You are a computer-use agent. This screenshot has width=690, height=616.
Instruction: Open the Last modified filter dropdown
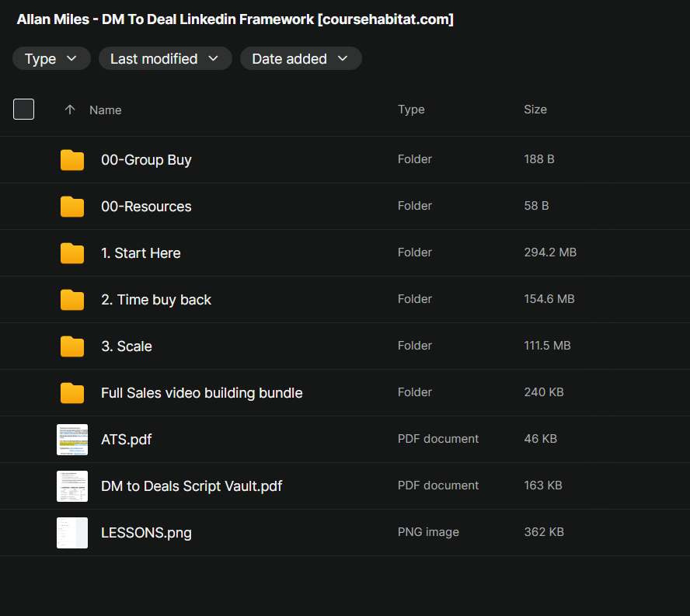tap(165, 58)
